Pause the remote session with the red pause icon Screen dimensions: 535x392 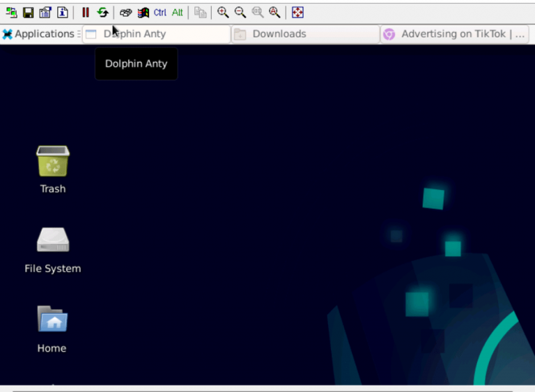click(85, 13)
